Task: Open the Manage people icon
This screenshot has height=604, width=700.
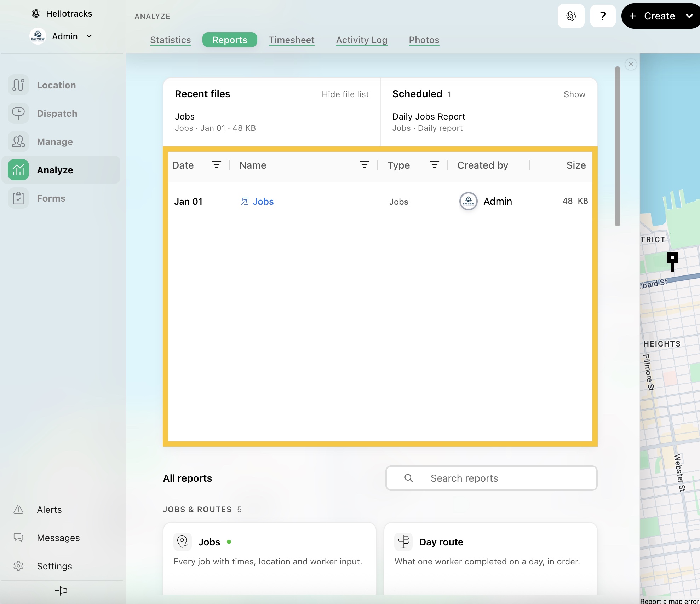Action: [18, 142]
